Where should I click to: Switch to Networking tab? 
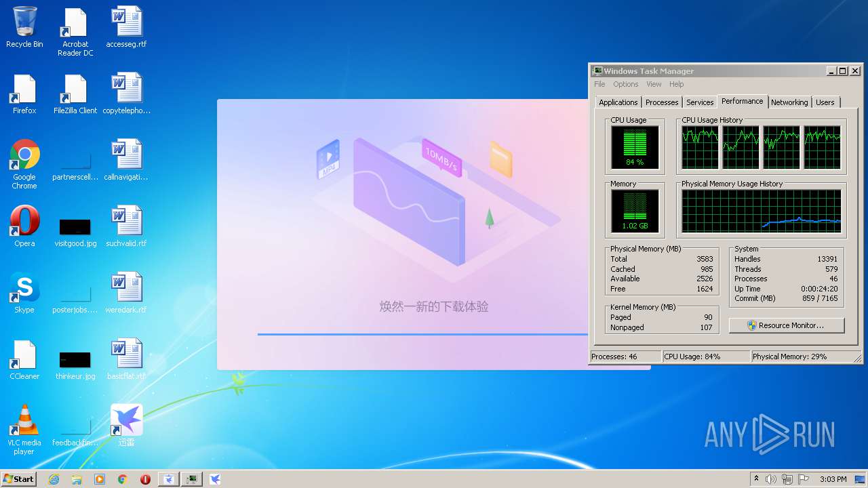789,102
